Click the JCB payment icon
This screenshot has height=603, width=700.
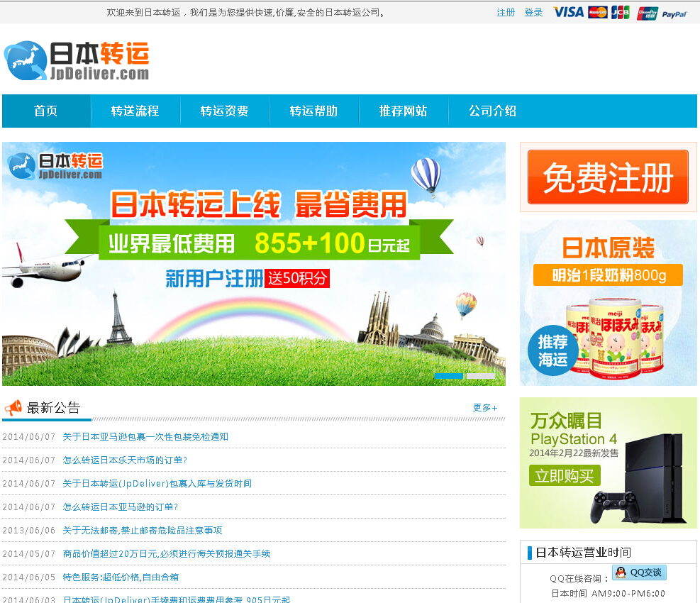(x=621, y=12)
